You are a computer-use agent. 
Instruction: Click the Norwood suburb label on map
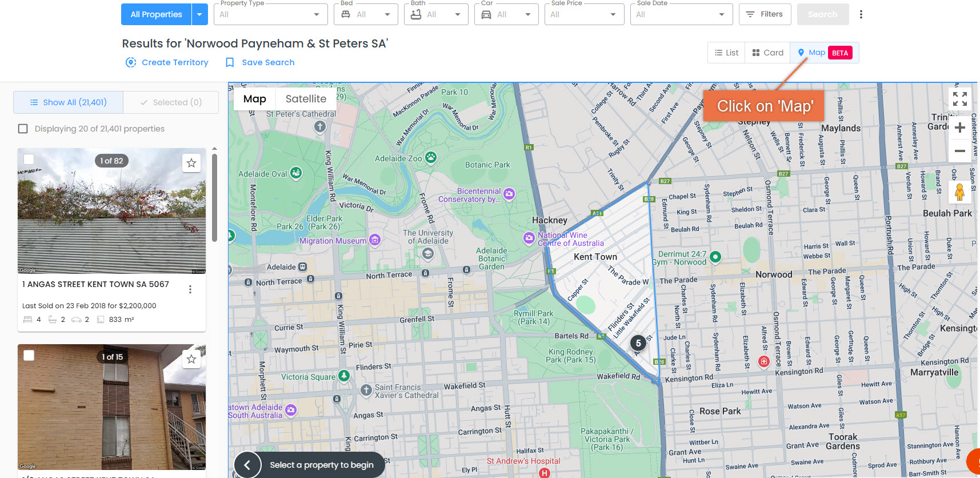point(774,274)
